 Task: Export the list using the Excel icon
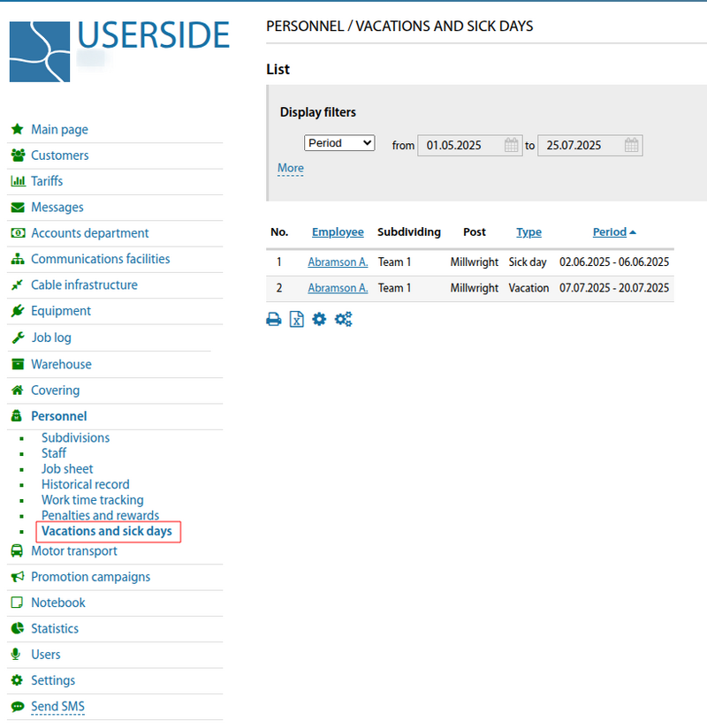pos(297,320)
